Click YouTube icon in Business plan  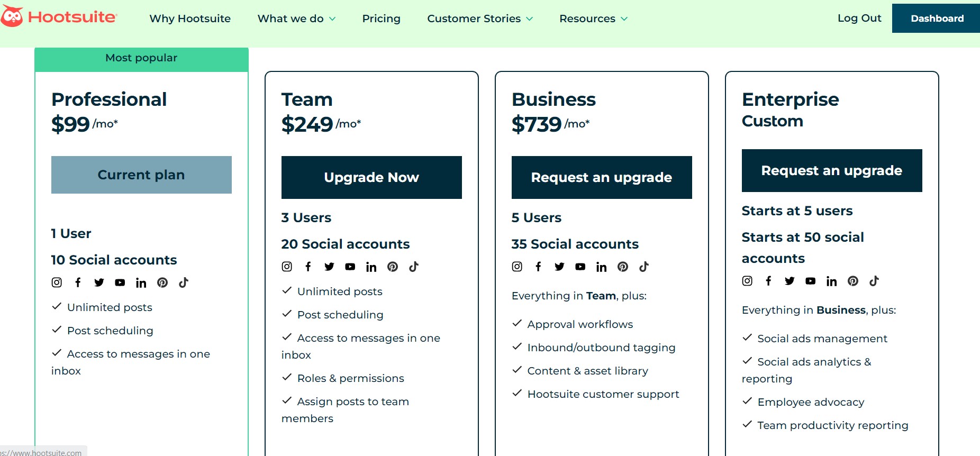(x=580, y=267)
